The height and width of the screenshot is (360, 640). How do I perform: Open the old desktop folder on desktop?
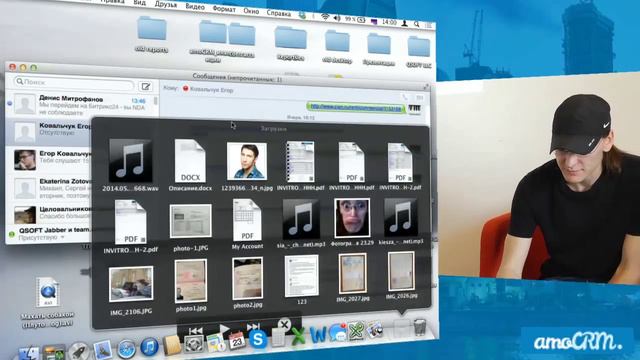[x=337, y=47]
